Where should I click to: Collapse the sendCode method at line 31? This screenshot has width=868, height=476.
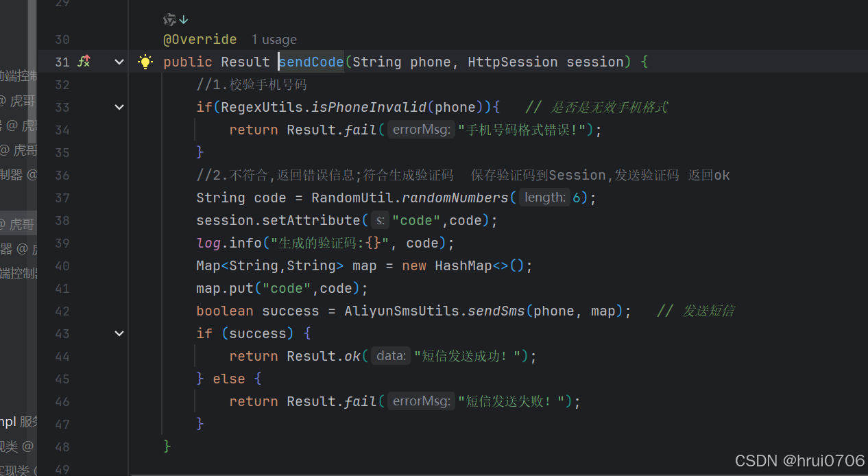[x=119, y=62]
